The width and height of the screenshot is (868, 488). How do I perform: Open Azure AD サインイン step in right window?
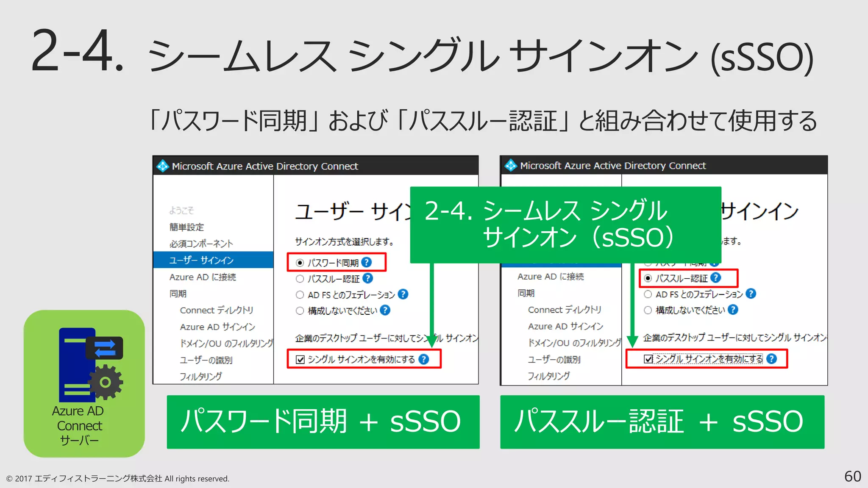click(565, 326)
